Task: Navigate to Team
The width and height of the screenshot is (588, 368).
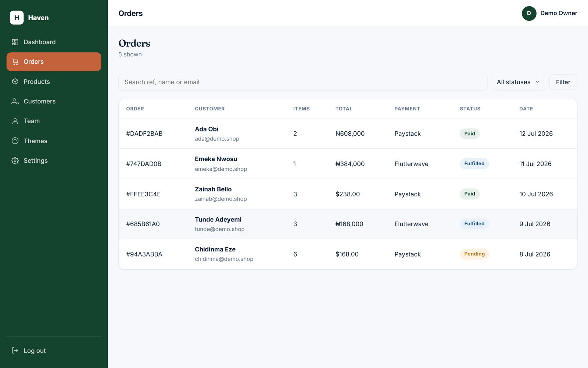Action: point(54,121)
